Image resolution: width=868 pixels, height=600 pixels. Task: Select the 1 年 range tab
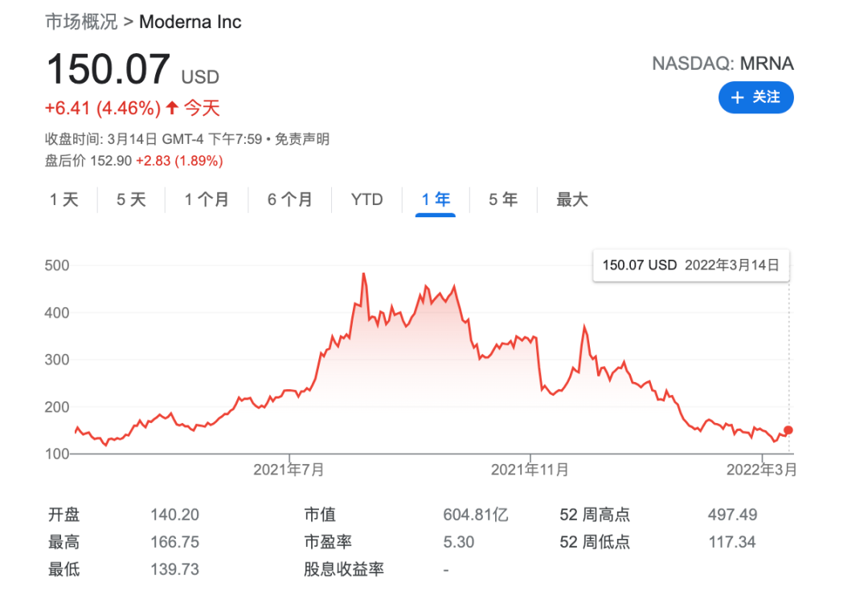coord(436,199)
